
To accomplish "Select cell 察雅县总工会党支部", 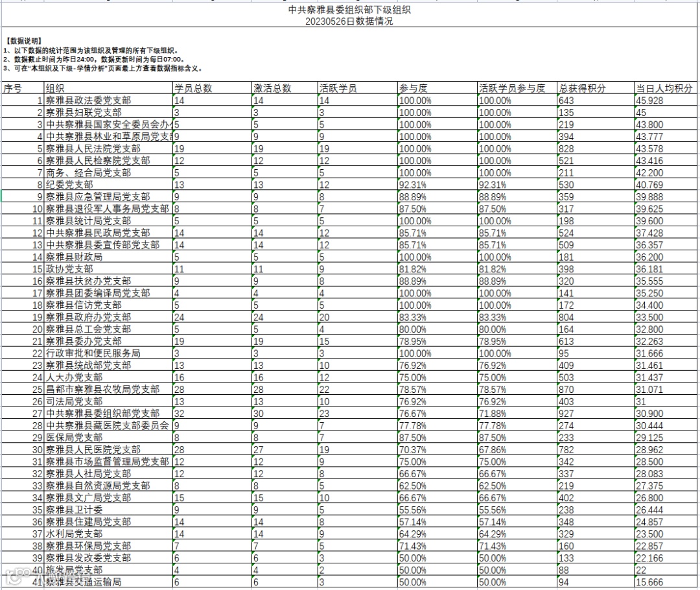I will coord(108,329).
